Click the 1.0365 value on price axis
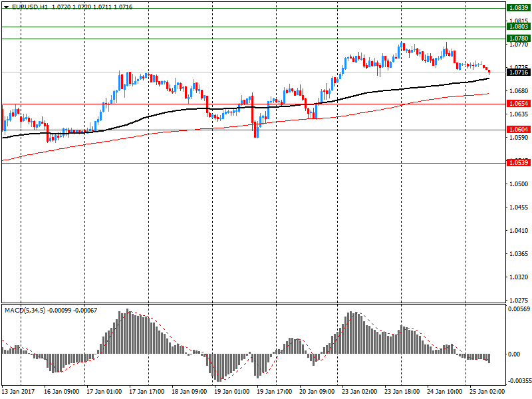This screenshot has height=399, width=532. (519, 254)
